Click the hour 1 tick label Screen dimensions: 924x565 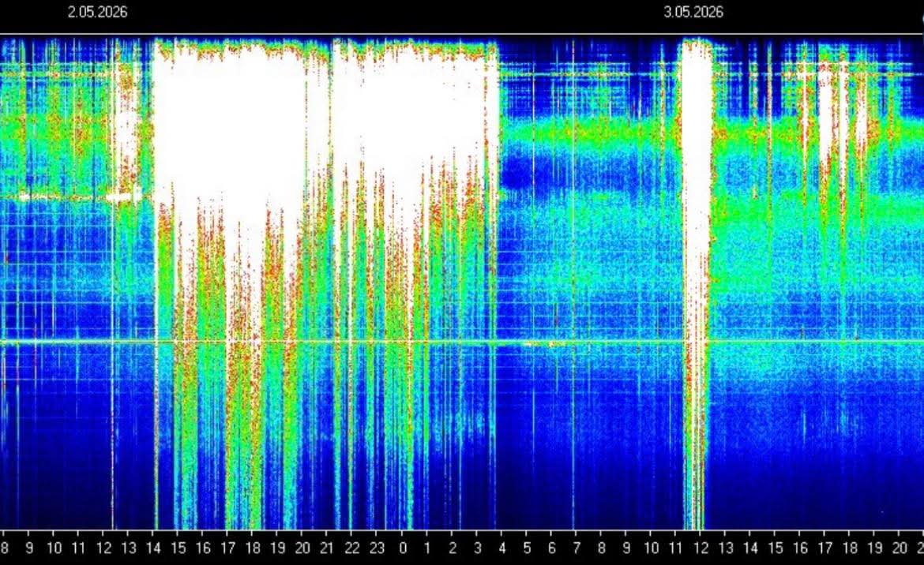pos(427,548)
